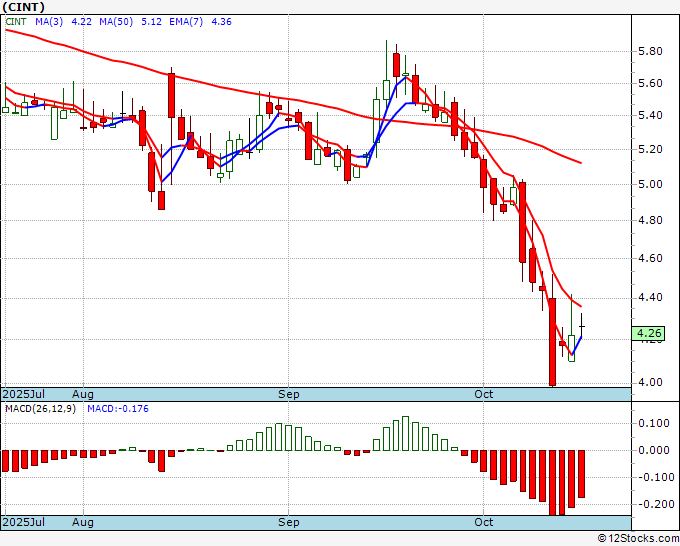Image resolution: width=680 pixels, height=546 pixels.
Task: Click the 4.40 price axis label
Action: [x=651, y=298]
